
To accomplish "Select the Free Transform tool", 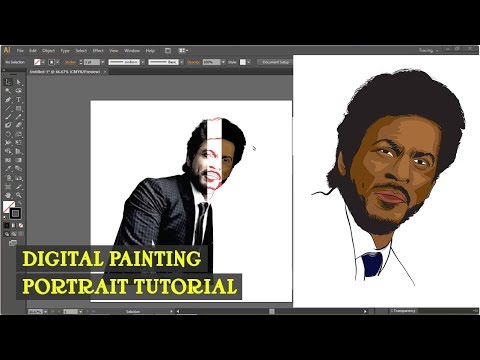I will click(x=19, y=143).
